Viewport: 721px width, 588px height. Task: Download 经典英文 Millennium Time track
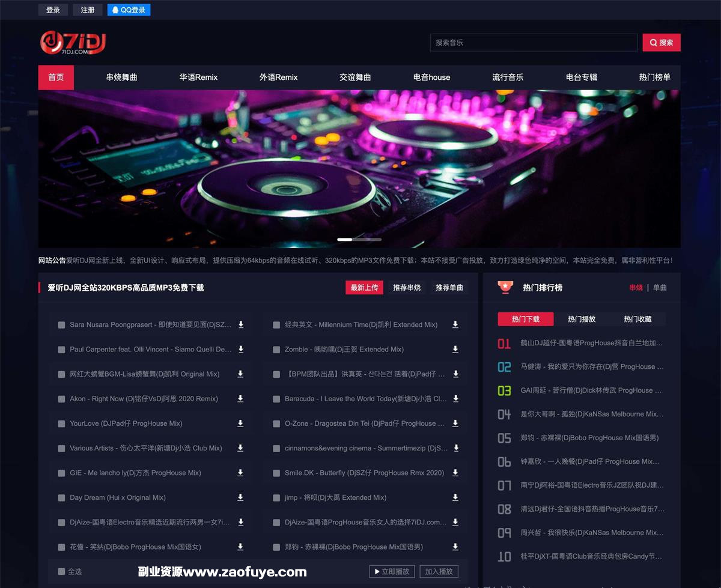click(x=455, y=325)
